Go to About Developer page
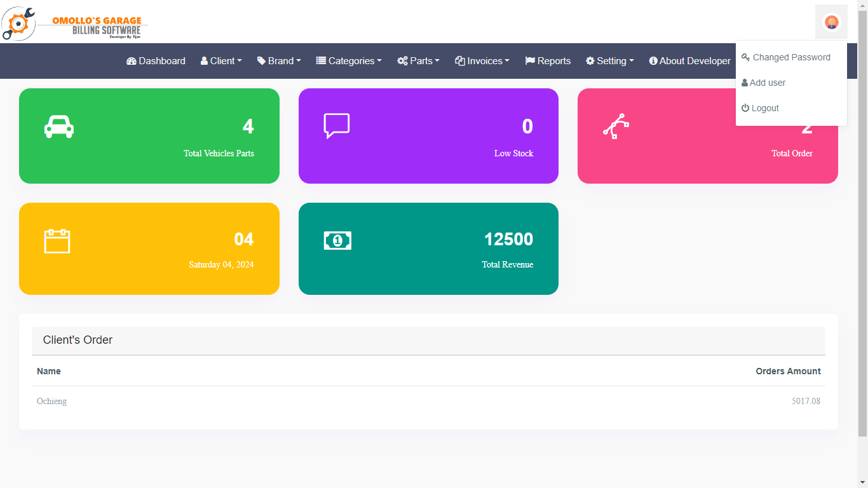This screenshot has width=868, height=488. point(689,61)
